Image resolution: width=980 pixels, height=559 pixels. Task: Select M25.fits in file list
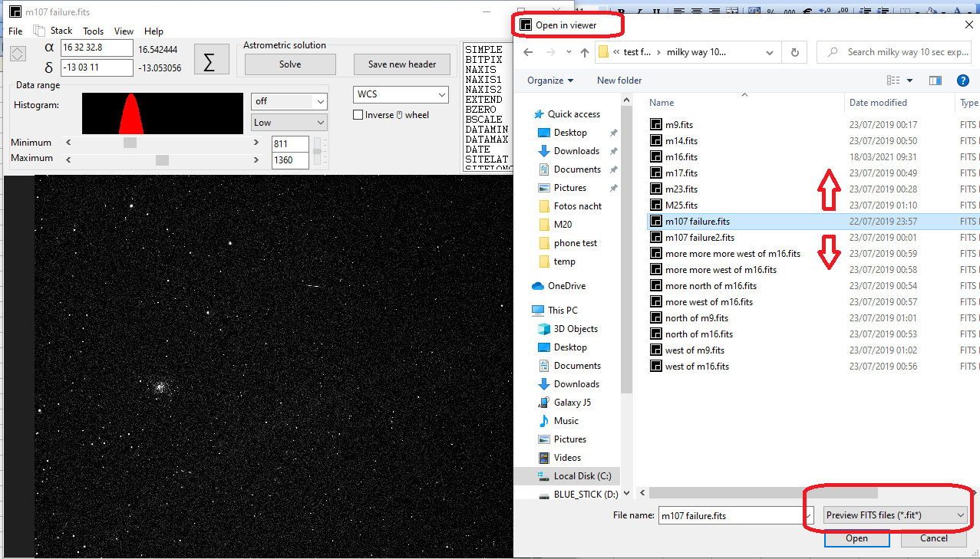pos(681,205)
